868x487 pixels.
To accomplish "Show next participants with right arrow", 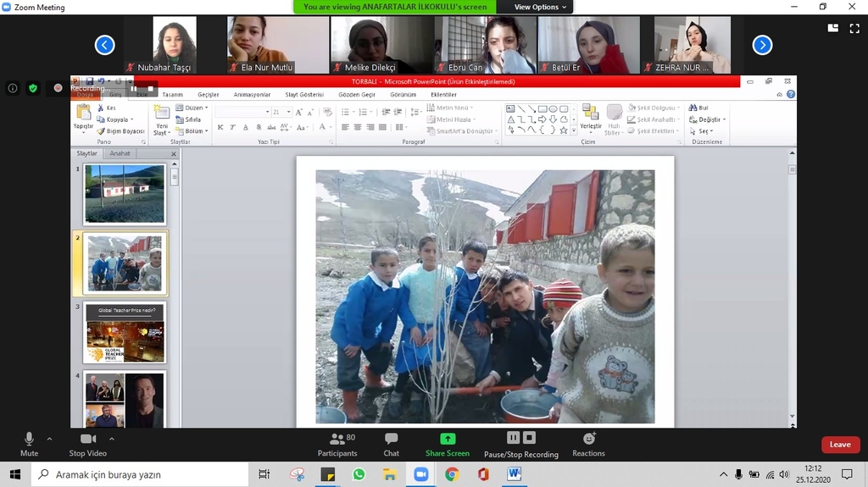I will point(762,45).
